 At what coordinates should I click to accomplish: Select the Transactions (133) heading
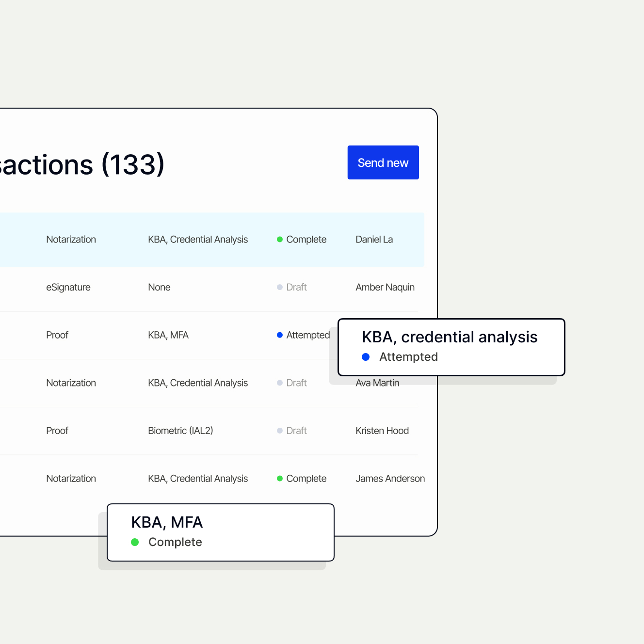[81, 164]
